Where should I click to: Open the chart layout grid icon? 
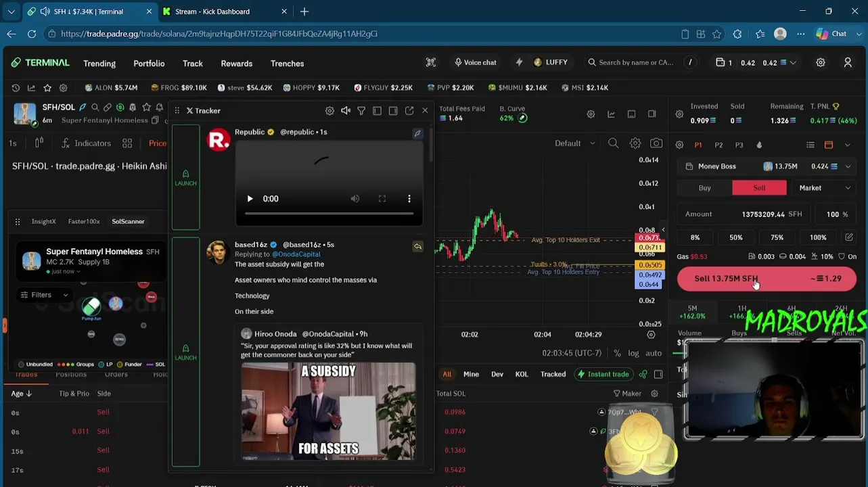[127, 143]
